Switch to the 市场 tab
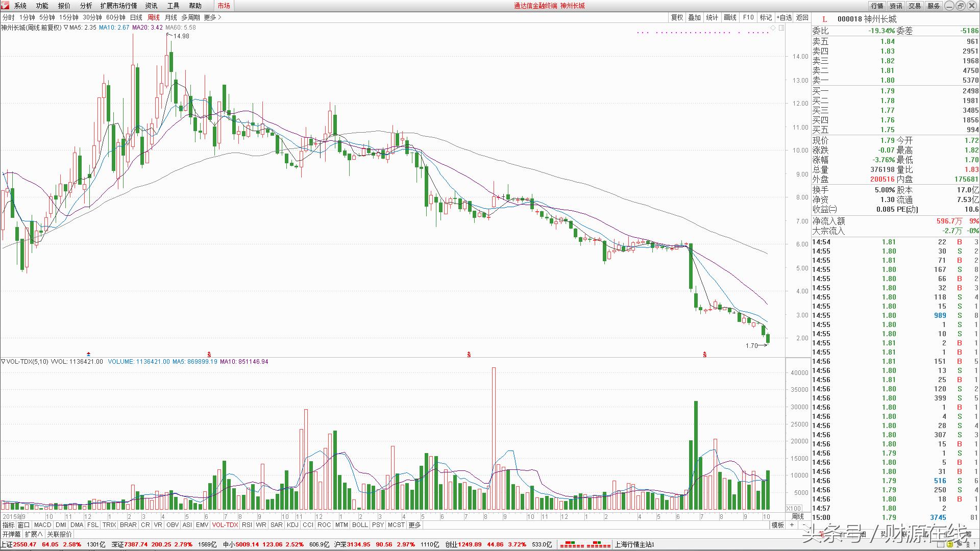This screenshot has height=551, width=980. [224, 6]
